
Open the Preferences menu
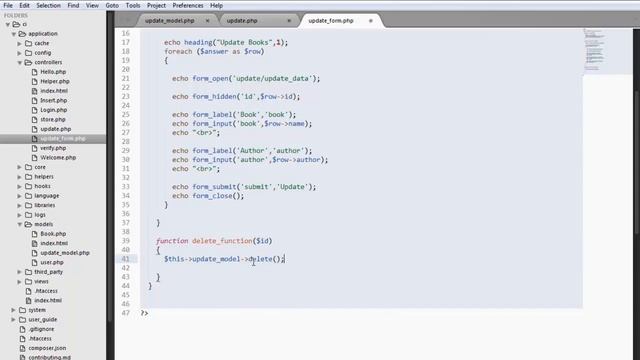[x=188, y=5]
